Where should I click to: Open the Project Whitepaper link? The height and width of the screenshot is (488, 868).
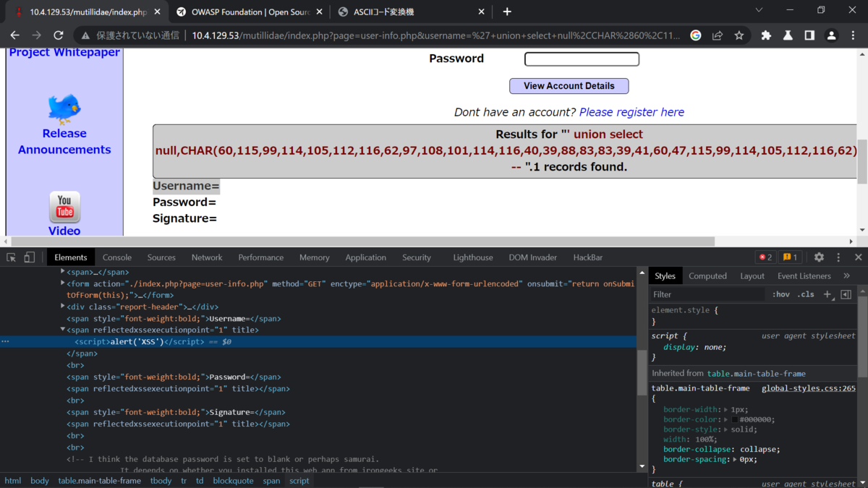[64, 53]
